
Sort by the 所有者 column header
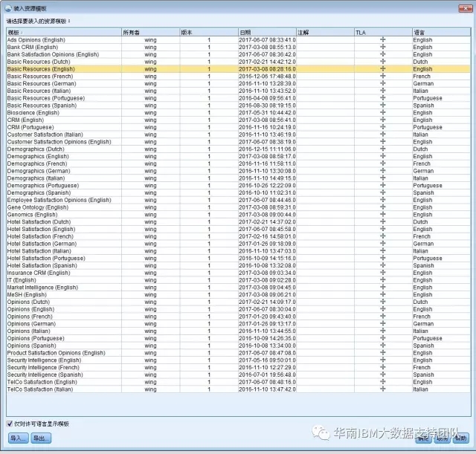tap(150, 32)
